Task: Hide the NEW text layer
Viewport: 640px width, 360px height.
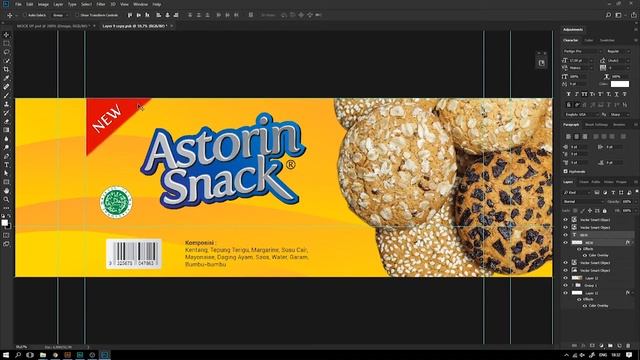Action: click(x=566, y=235)
